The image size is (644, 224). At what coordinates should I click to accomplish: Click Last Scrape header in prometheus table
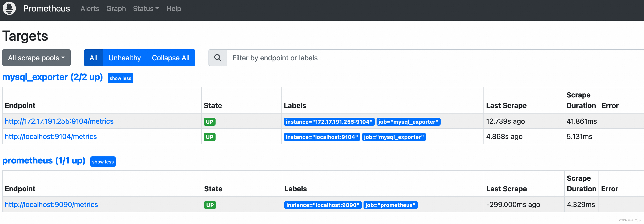click(x=506, y=189)
